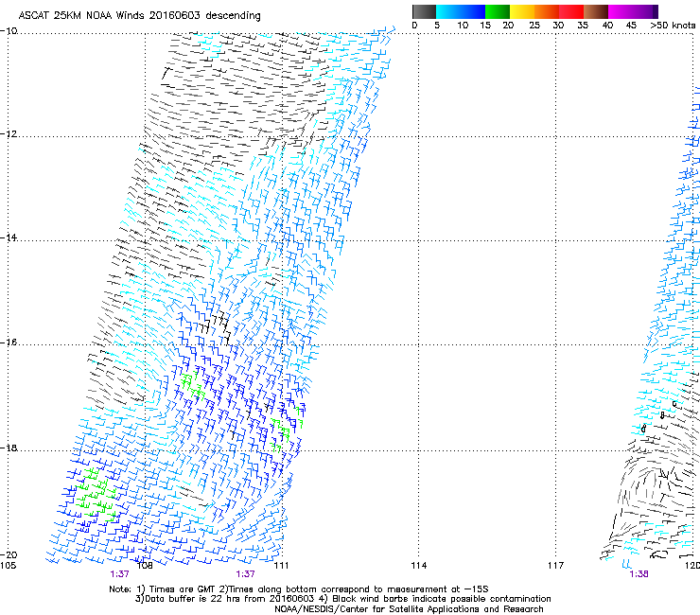Select the '45' legend scale label
Image resolution: width=700 pixels, height=615 pixels.
(631, 26)
